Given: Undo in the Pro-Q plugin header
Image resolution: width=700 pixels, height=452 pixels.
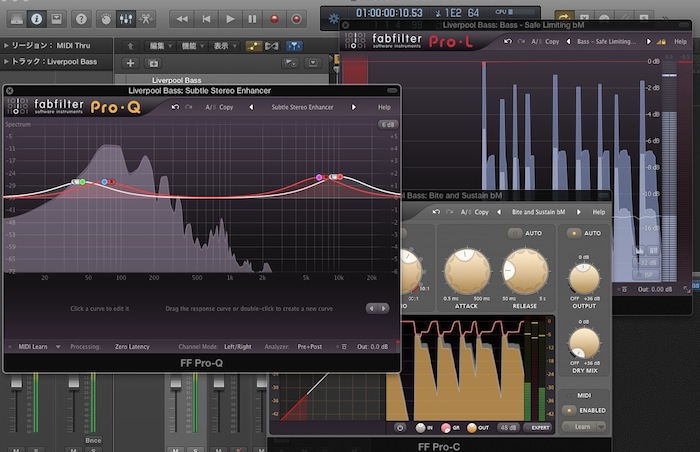Looking at the screenshot, I should click(175, 107).
